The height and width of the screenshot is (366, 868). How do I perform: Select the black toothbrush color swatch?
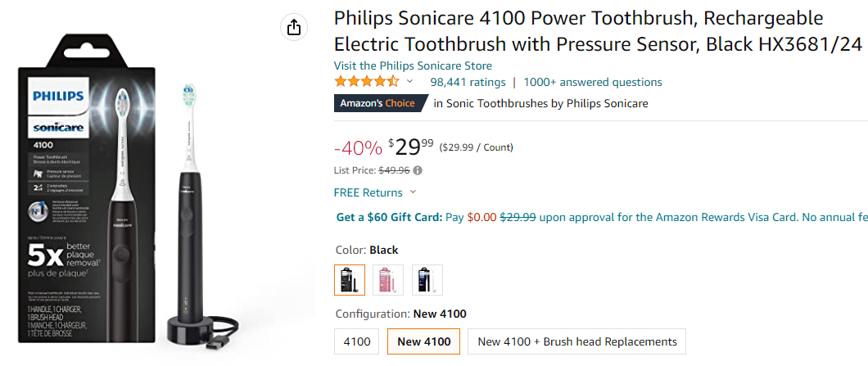350,280
